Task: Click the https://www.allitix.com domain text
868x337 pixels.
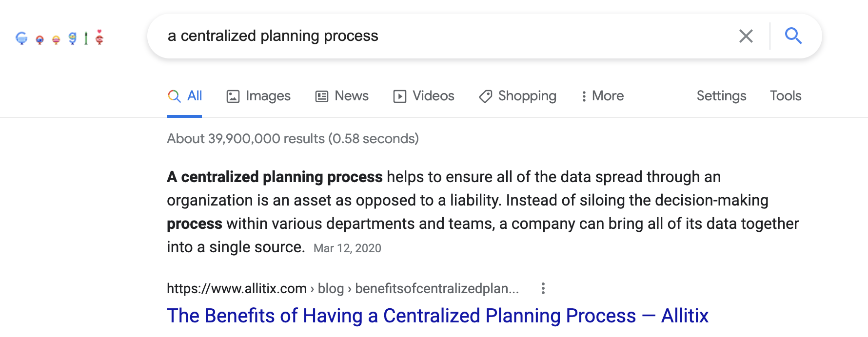Action: click(237, 288)
